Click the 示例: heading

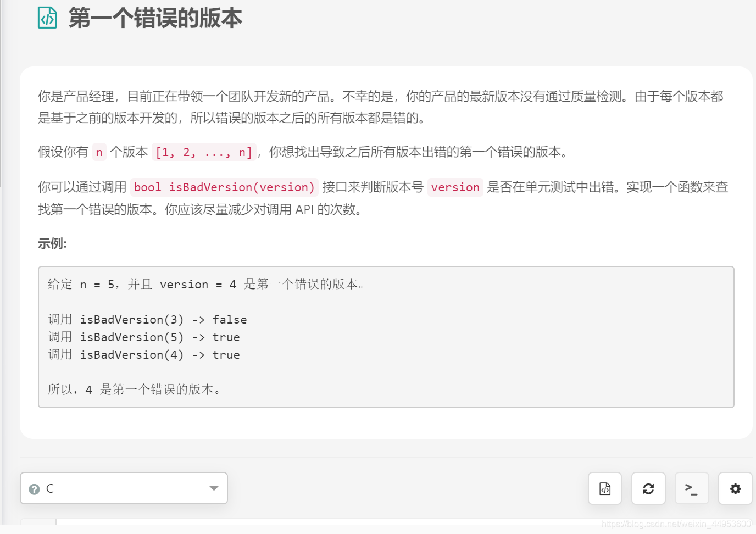52,243
